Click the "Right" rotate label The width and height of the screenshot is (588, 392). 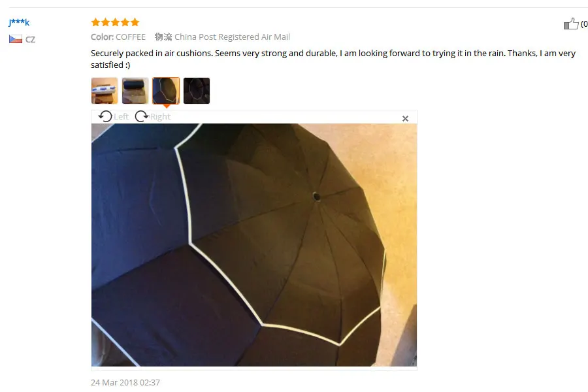click(x=161, y=117)
